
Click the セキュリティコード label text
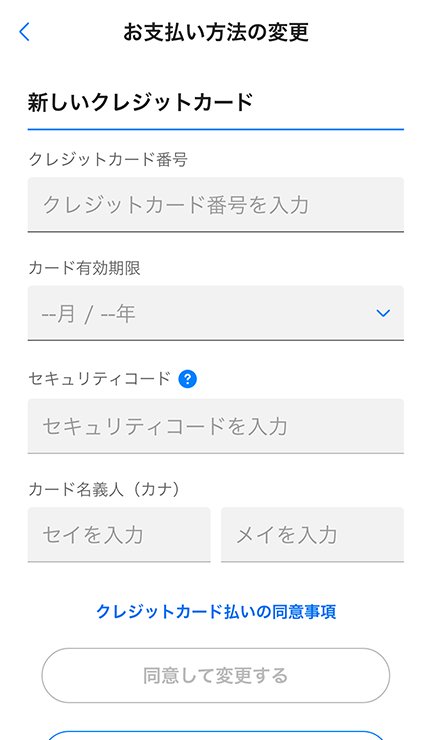pos(99,379)
